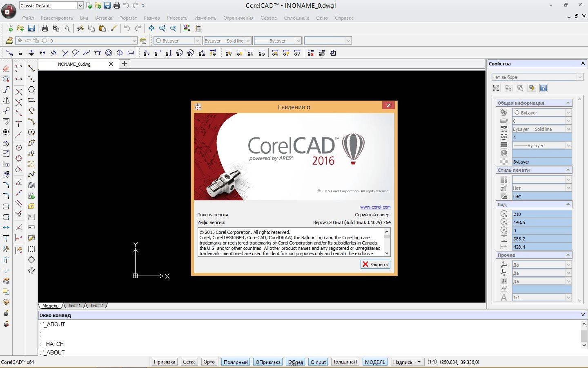Close the NONAME_0.dwg document tab
This screenshot has width=588, height=368.
click(x=111, y=64)
